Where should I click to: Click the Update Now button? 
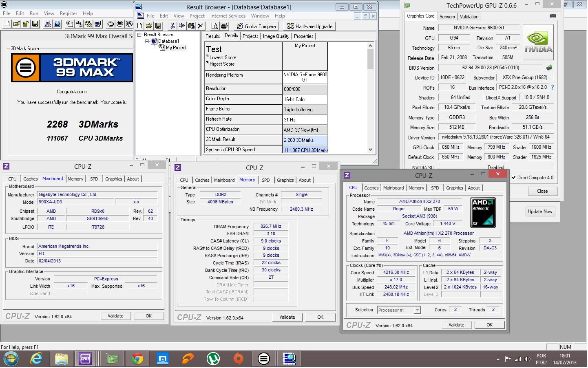point(540,212)
